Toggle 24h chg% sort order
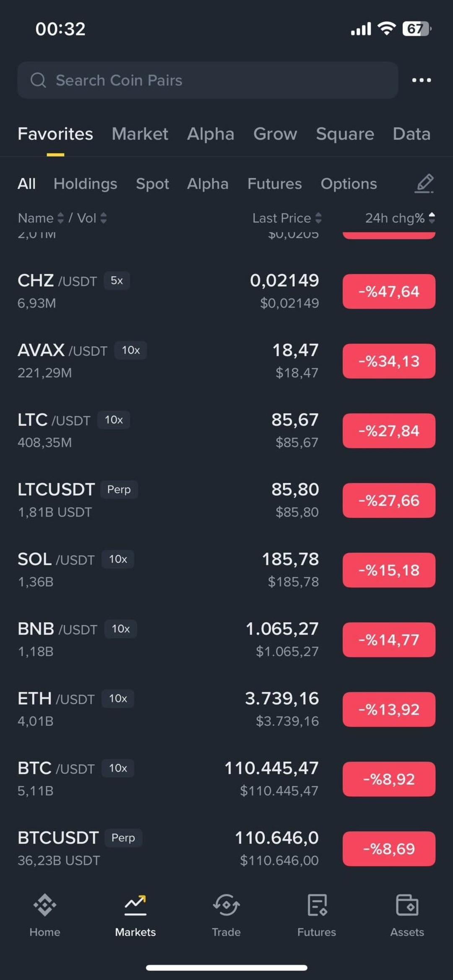Screen dimensions: 453x980 [x=432, y=218]
